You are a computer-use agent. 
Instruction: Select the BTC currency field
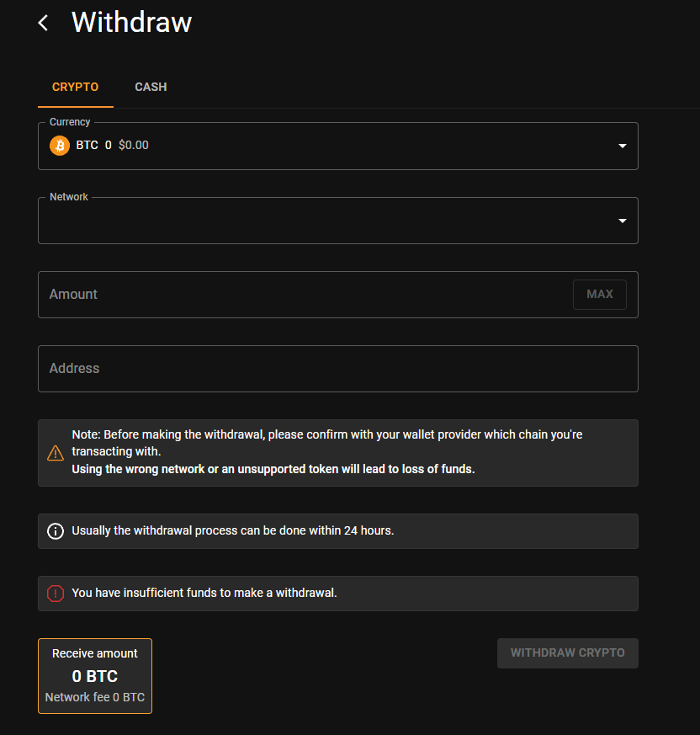(338, 146)
